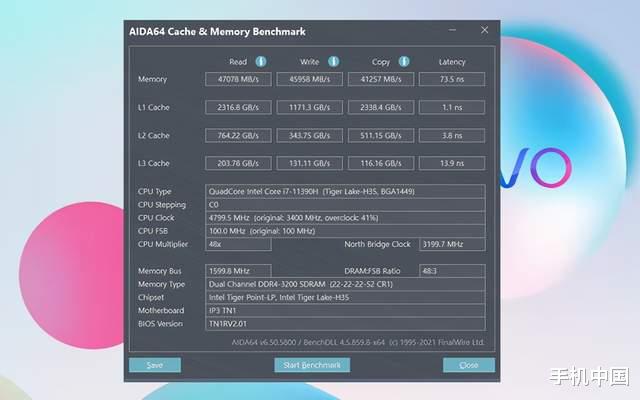Click the Read column header label

[238, 62]
